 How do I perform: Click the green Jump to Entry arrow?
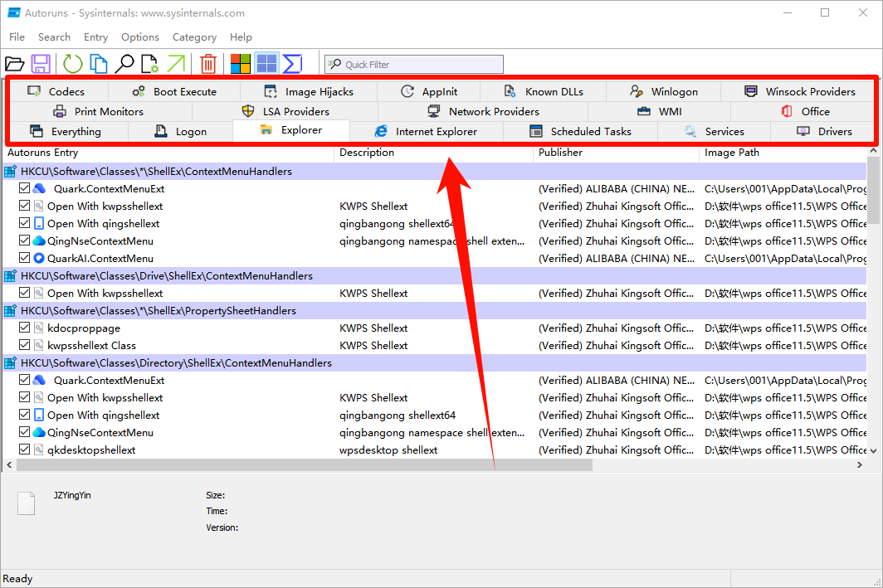click(176, 64)
